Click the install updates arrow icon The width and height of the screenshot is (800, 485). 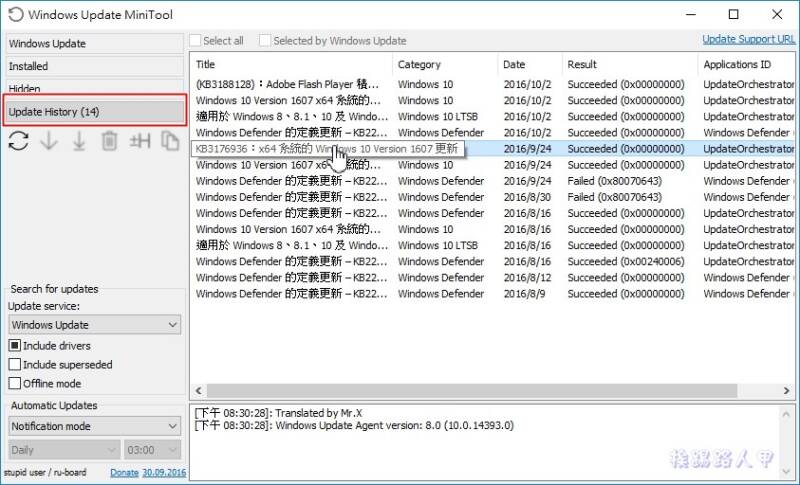point(79,141)
